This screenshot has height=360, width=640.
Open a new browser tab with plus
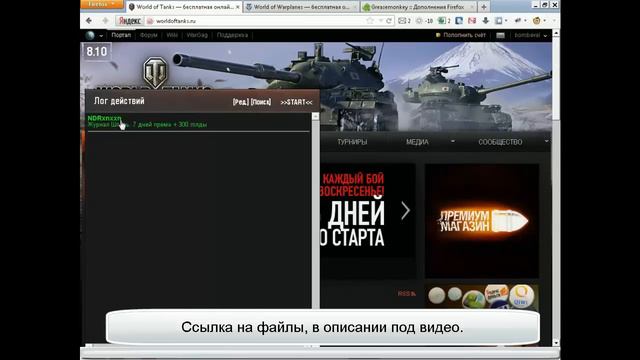484,7
